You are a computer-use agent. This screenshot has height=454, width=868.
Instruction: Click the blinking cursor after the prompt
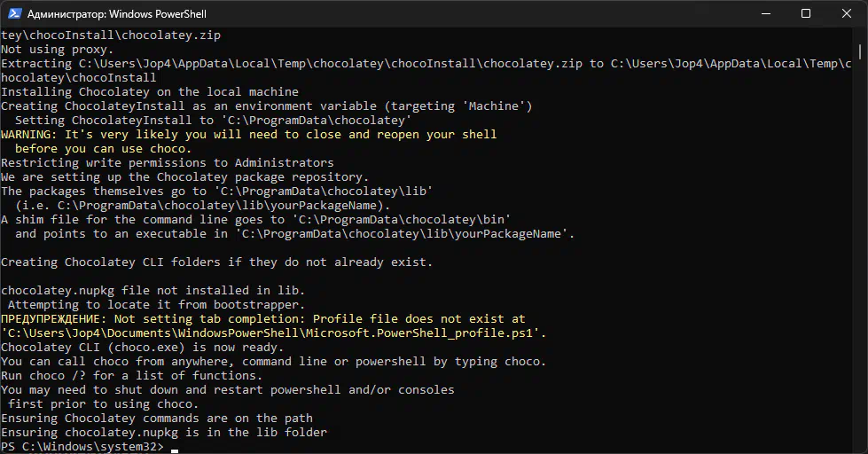175,450
